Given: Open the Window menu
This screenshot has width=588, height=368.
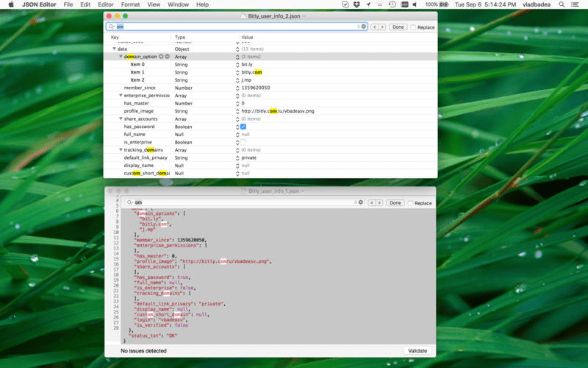Looking at the screenshot, I should [178, 4].
